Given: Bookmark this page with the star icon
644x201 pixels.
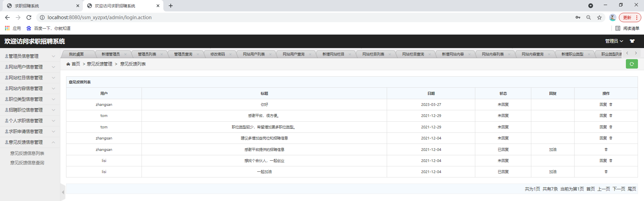Looking at the screenshot, I should pyautogui.click(x=599, y=17).
